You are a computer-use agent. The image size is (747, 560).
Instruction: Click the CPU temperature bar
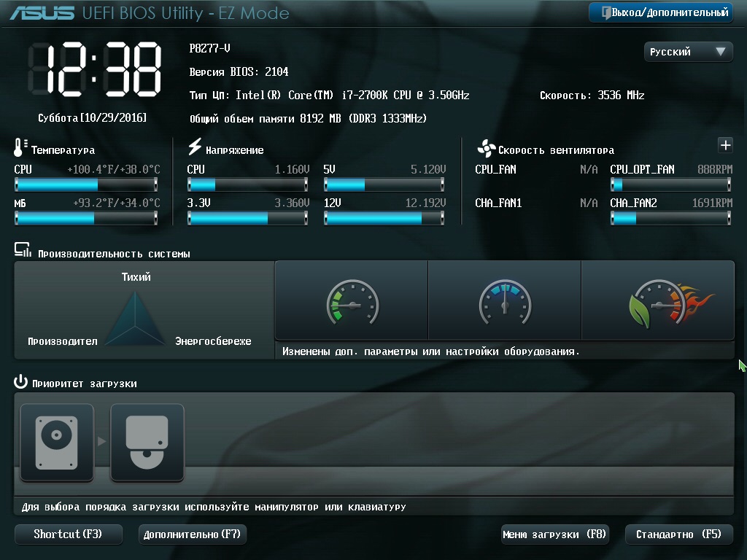point(86,184)
